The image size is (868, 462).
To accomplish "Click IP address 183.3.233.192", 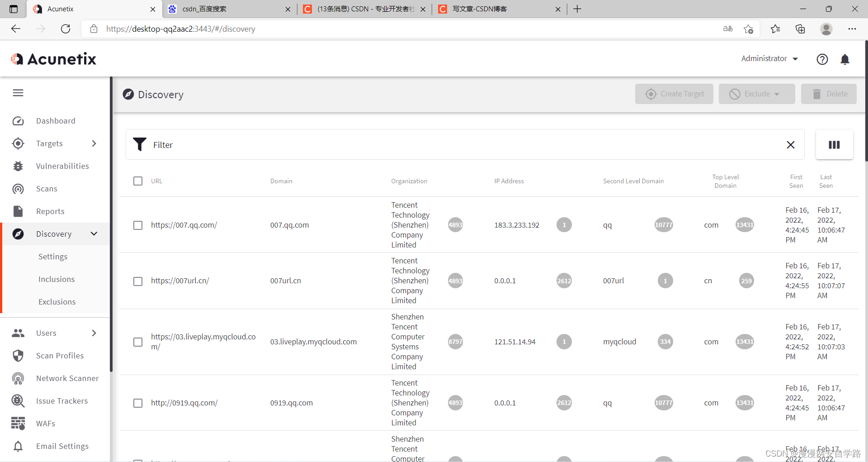I will pos(517,225).
